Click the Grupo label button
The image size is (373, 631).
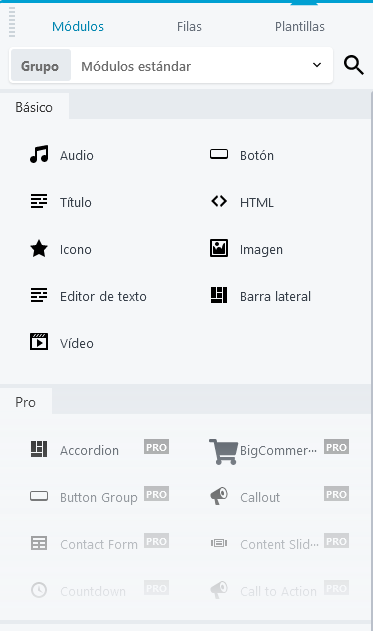pos(40,66)
